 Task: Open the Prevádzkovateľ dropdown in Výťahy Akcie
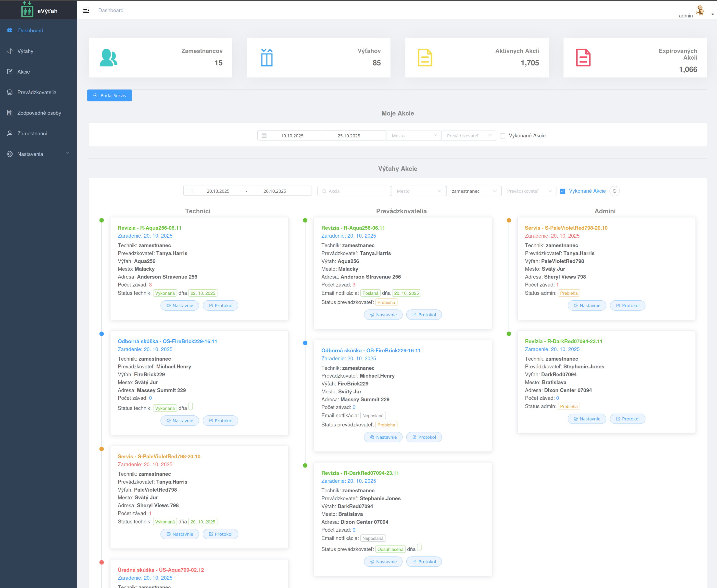coord(528,191)
